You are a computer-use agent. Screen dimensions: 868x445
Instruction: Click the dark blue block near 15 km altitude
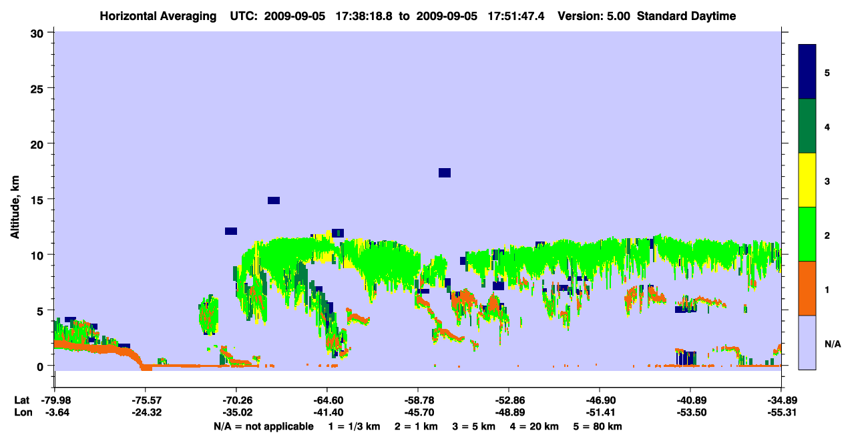[x=274, y=200]
